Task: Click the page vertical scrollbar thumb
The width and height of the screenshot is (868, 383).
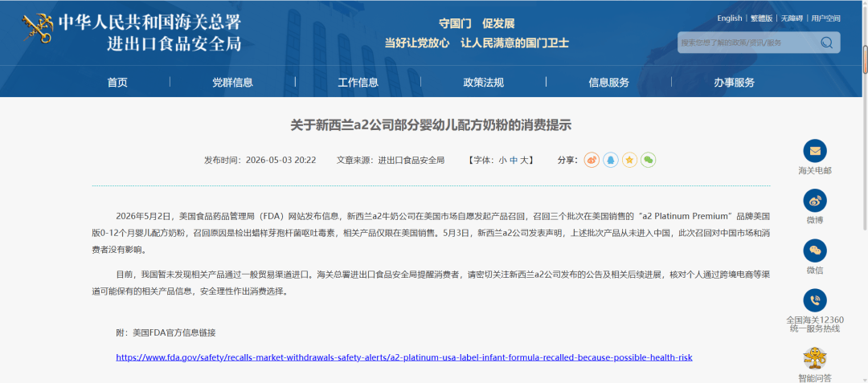Action: coord(865,59)
